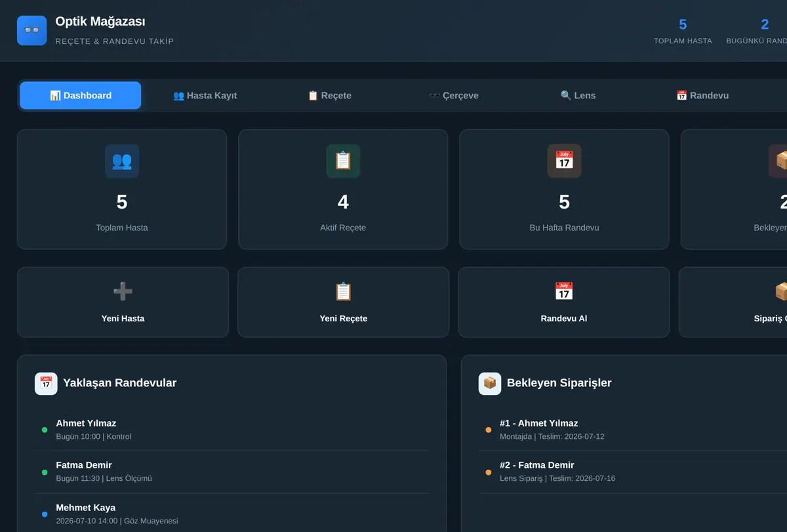Click the calendar icon above Bu Hafta Randevu
The width and height of the screenshot is (787, 532).
(564, 161)
